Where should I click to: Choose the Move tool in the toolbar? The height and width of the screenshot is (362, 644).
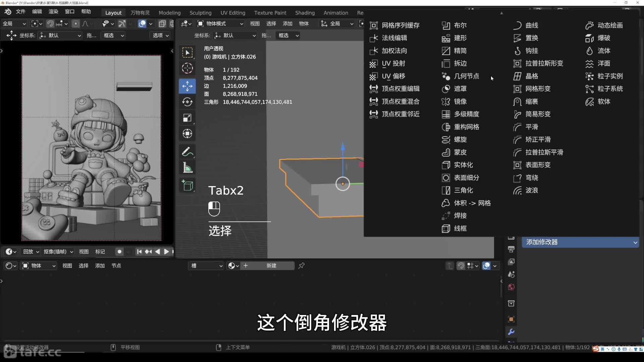click(187, 86)
